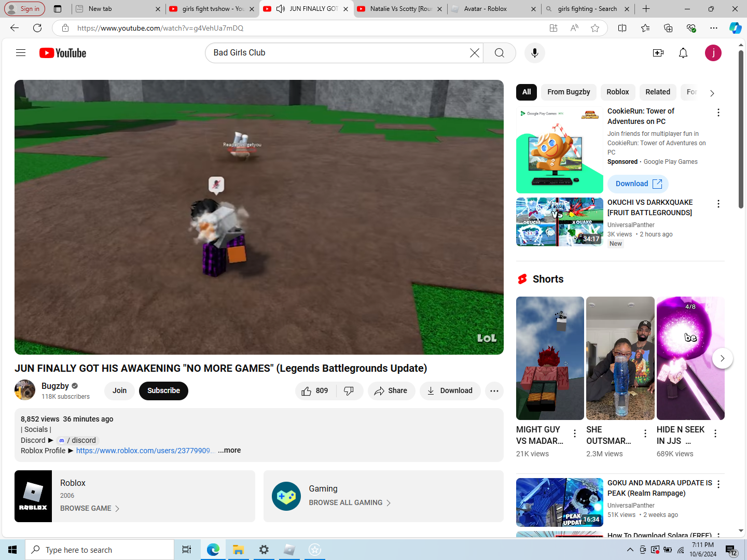Open more actions below the video
This screenshot has height=560, width=747.
(x=494, y=391)
